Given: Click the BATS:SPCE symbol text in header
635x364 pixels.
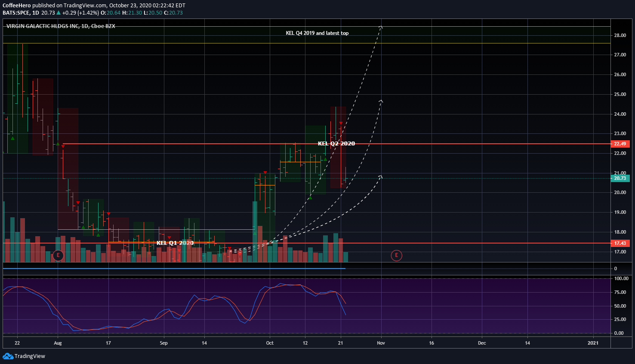Looking at the screenshot, I should 16,13.
